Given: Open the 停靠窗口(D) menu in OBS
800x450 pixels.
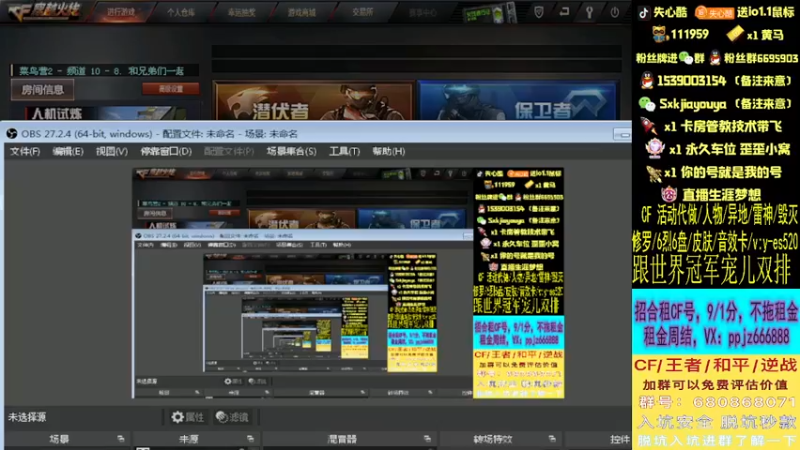Looking at the screenshot, I should (x=166, y=152).
